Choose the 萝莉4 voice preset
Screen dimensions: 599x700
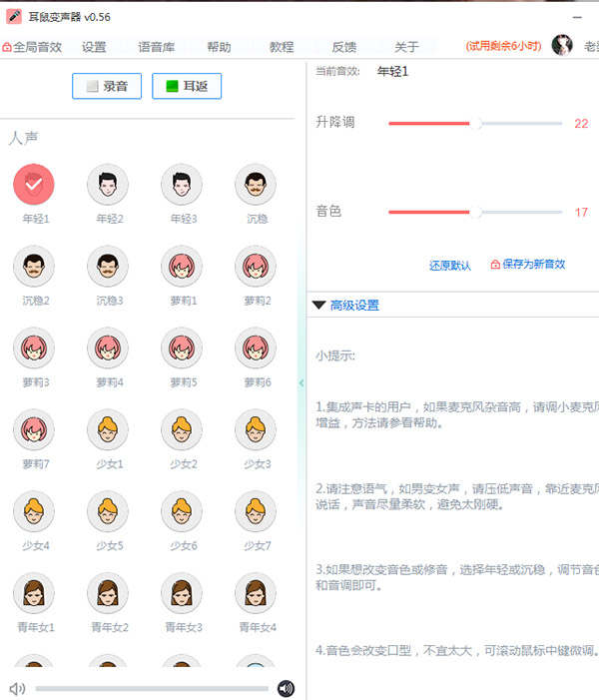click(x=108, y=348)
